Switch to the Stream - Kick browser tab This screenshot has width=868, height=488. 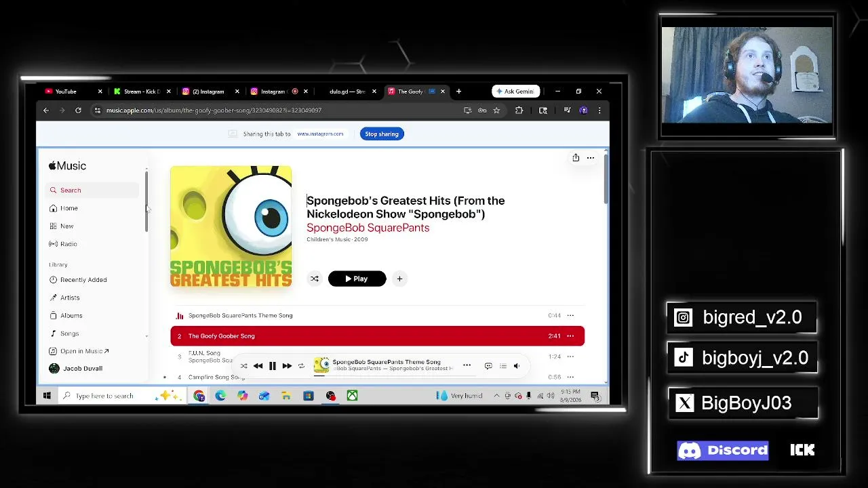pyautogui.click(x=141, y=91)
